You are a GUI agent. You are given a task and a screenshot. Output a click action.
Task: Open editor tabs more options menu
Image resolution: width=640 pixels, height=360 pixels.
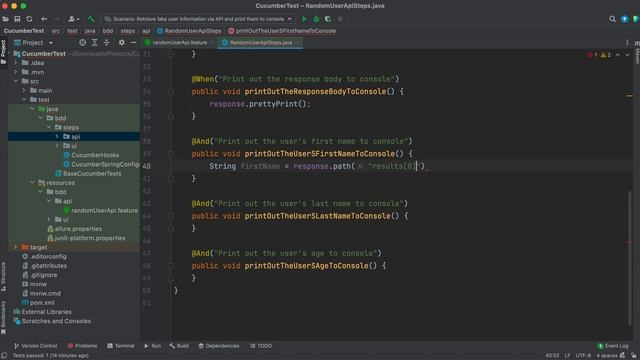click(x=627, y=42)
